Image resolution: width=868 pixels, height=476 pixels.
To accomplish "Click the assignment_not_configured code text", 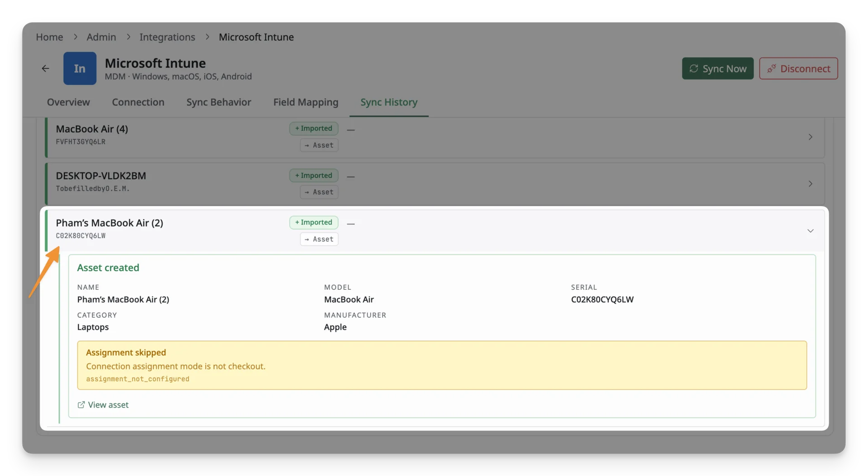I will [137, 379].
